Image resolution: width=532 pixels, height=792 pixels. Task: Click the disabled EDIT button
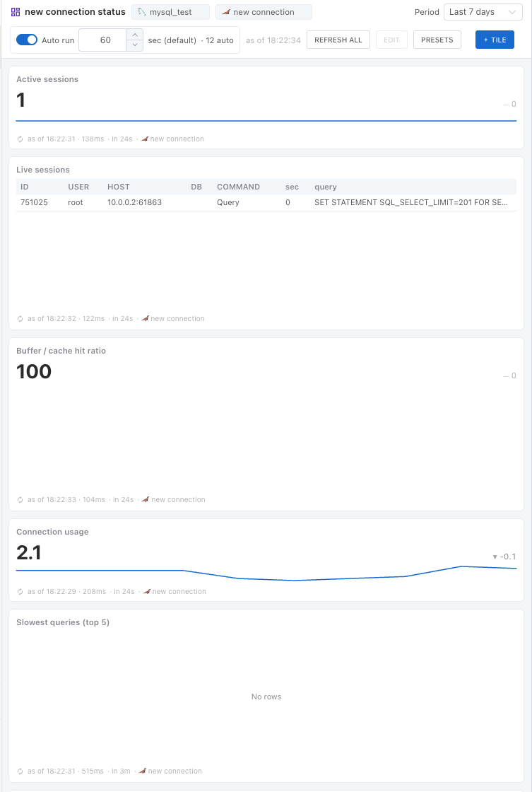(x=391, y=40)
